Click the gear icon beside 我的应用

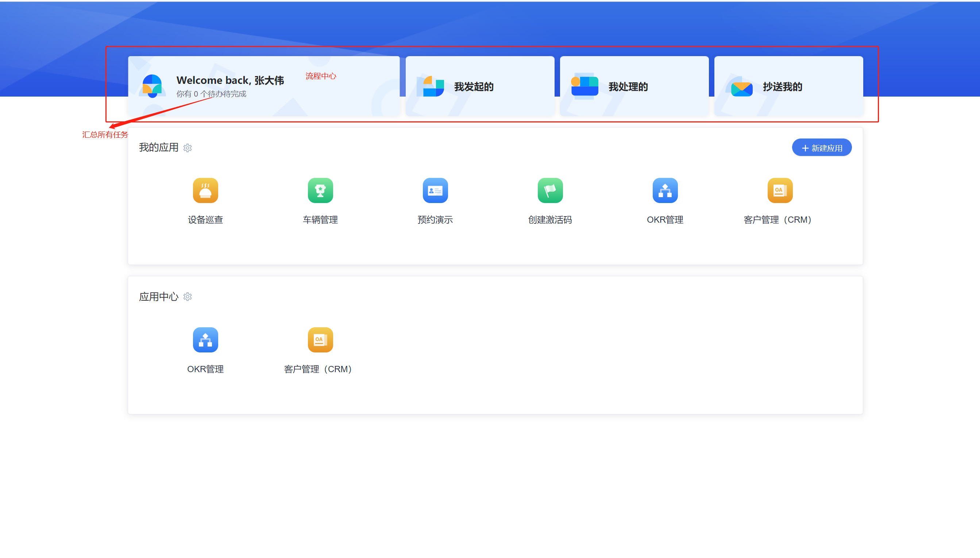tap(188, 148)
